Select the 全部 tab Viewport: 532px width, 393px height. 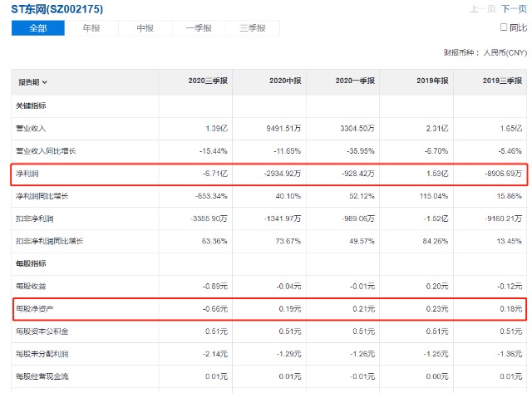point(38,27)
